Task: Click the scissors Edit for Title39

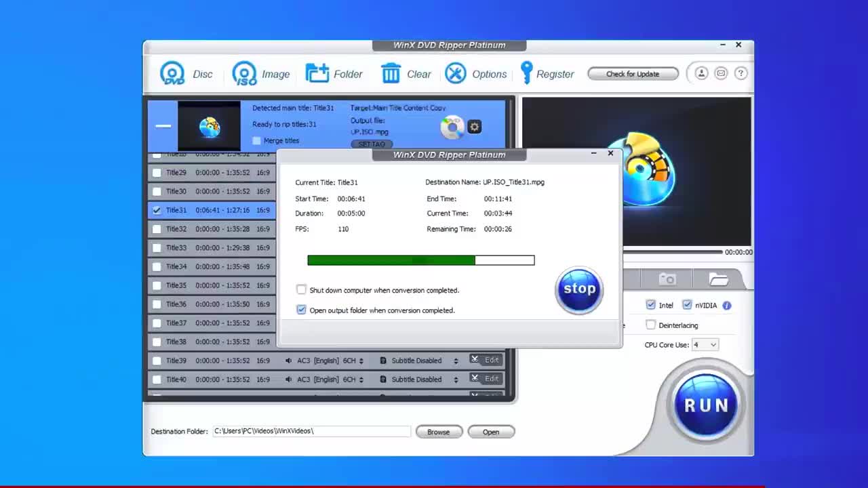Action: click(x=485, y=360)
